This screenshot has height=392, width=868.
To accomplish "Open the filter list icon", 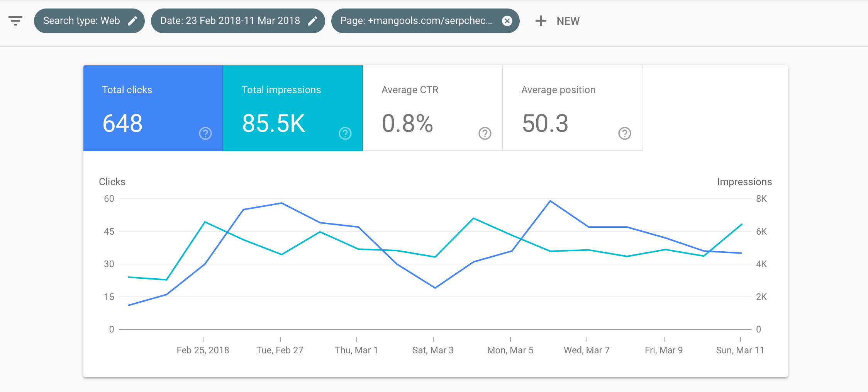I will [x=15, y=21].
